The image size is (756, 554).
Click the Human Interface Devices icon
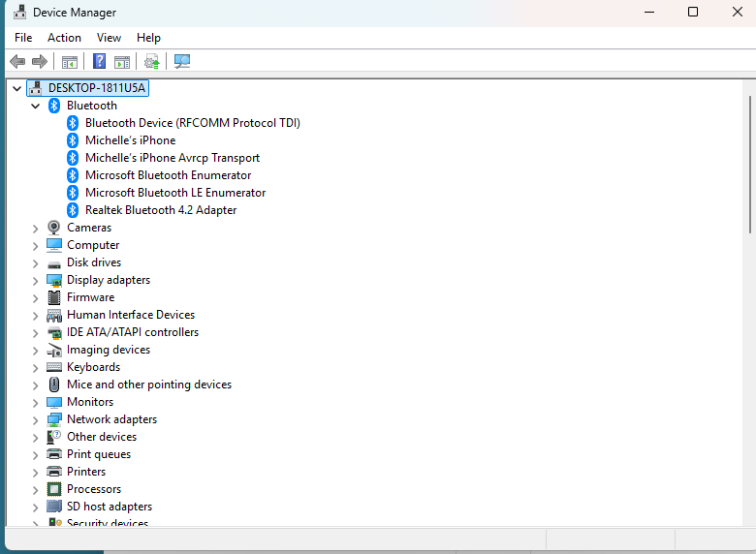pos(54,315)
